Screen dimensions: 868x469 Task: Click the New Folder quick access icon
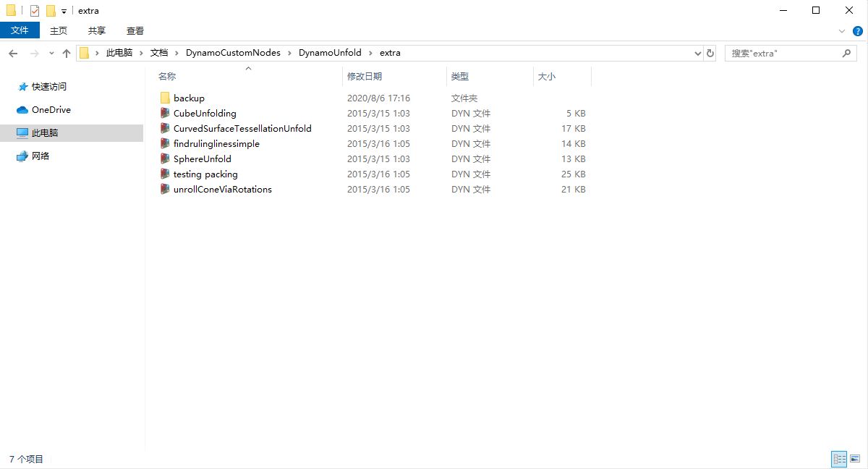point(51,11)
